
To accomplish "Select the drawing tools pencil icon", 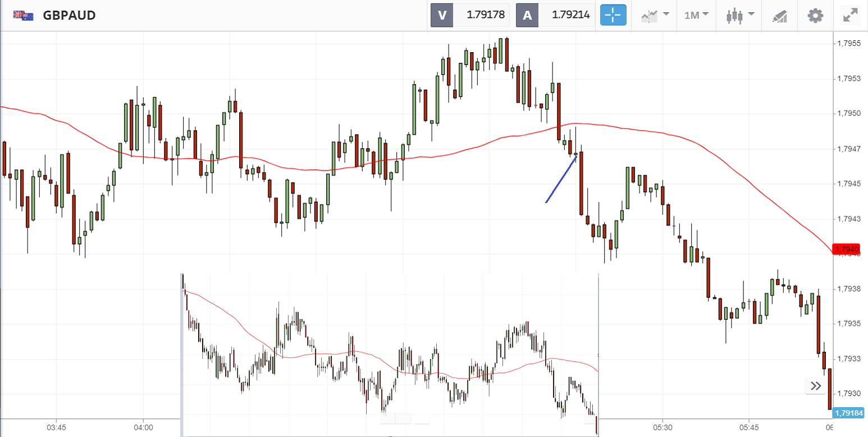I will pyautogui.click(x=779, y=16).
